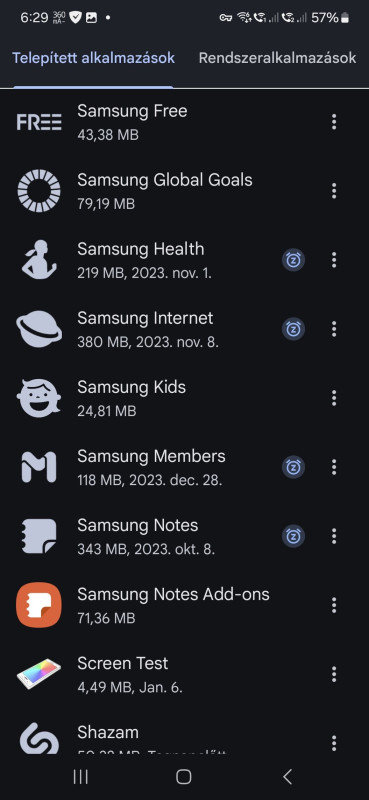
Task: Switch to the Rendszeralkalmazások tab
Action: coord(277,58)
